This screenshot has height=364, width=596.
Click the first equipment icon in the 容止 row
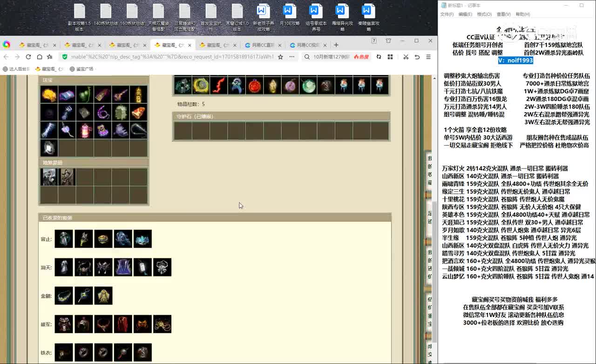[x=64, y=239]
